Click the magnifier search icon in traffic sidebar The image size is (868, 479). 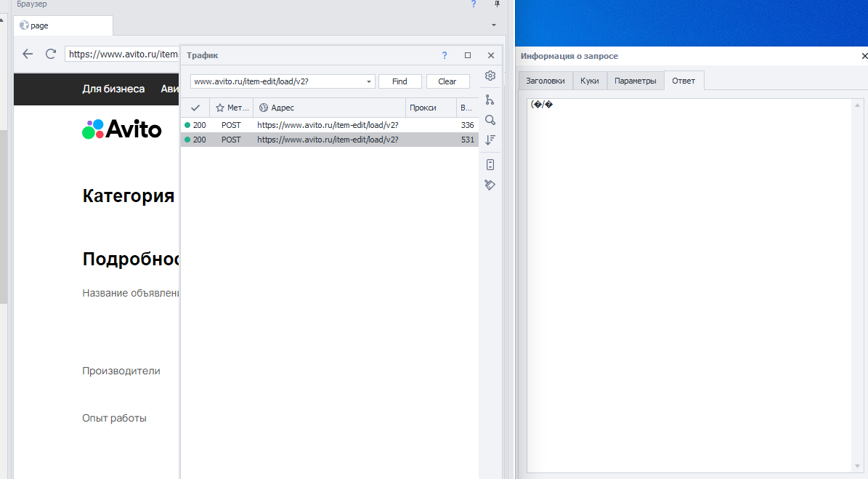[490, 120]
